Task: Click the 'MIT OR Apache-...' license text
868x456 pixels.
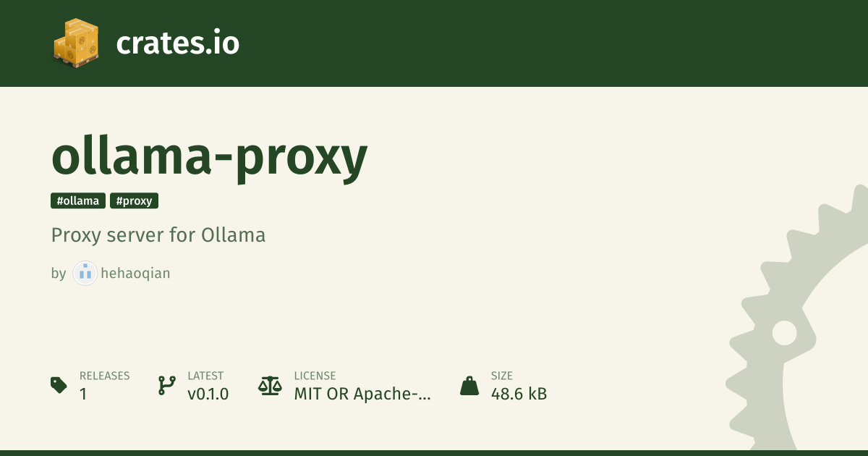Action: click(x=362, y=394)
